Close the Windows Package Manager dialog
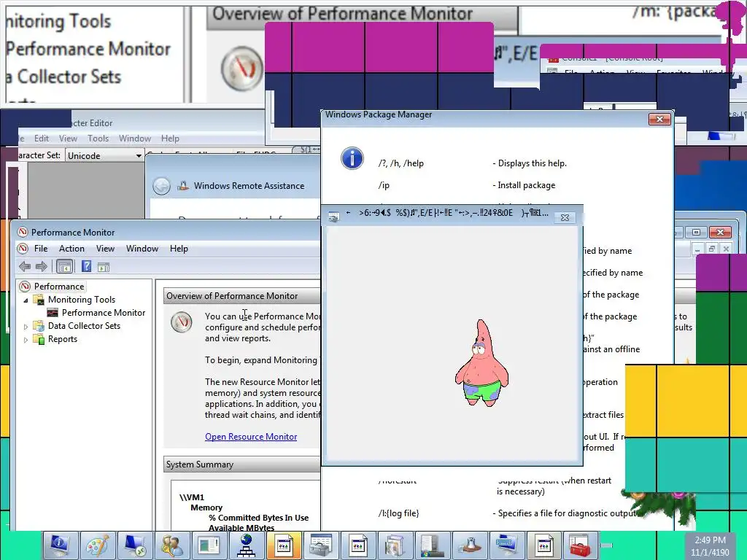Image resolution: width=747 pixels, height=560 pixels. coord(659,119)
